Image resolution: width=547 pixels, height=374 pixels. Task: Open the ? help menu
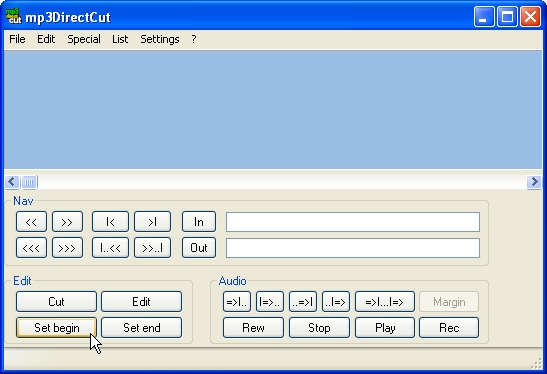[194, 39]
